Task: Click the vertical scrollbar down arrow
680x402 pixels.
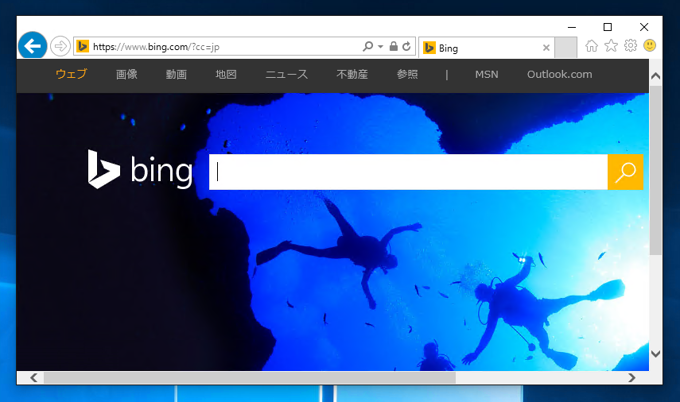Action: [x=656, y=354]
